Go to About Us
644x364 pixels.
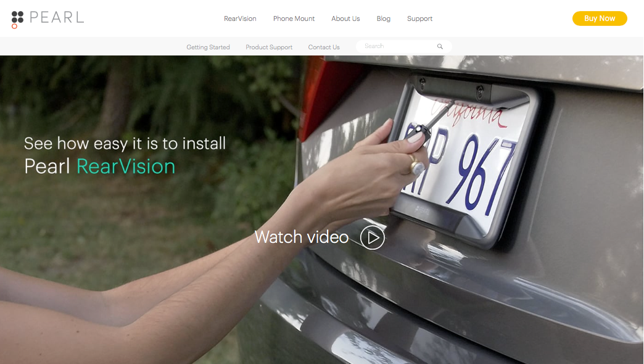[345, 19]
